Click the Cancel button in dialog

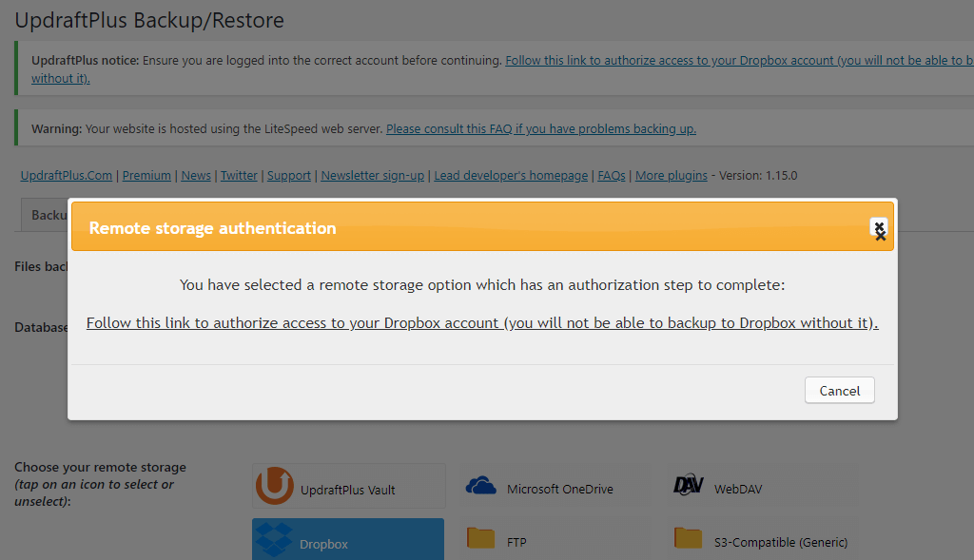coord(839,391)
